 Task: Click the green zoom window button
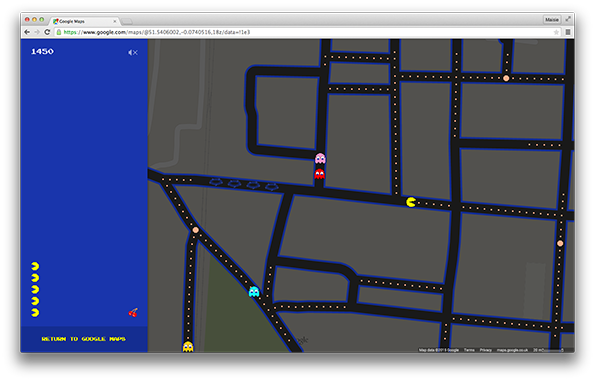click(42, 19)
